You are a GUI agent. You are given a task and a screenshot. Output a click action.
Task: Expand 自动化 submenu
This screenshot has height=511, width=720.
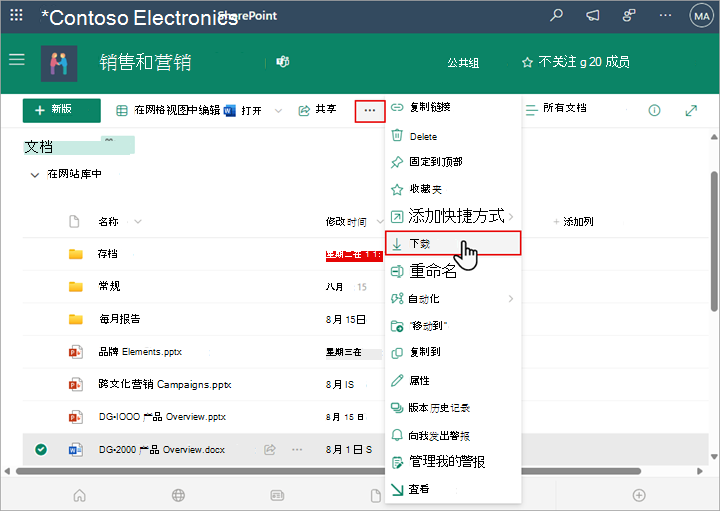tap(453, 299)
